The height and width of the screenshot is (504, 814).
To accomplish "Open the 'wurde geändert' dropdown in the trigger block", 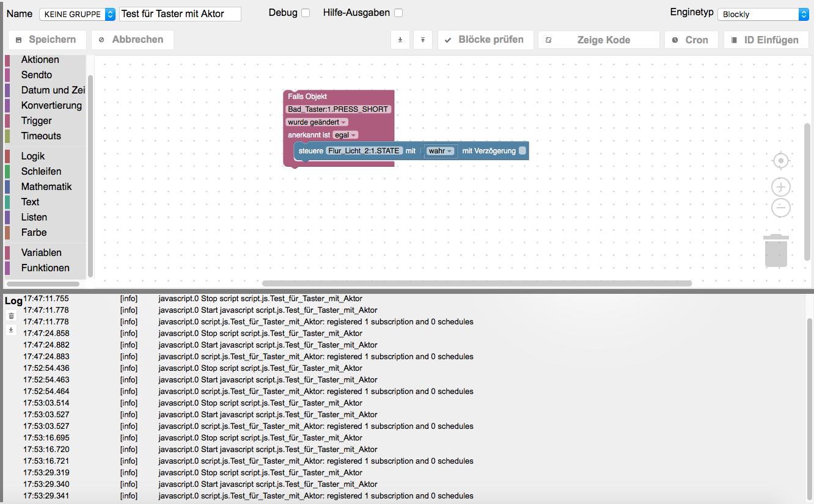I will tap(317, 122).
